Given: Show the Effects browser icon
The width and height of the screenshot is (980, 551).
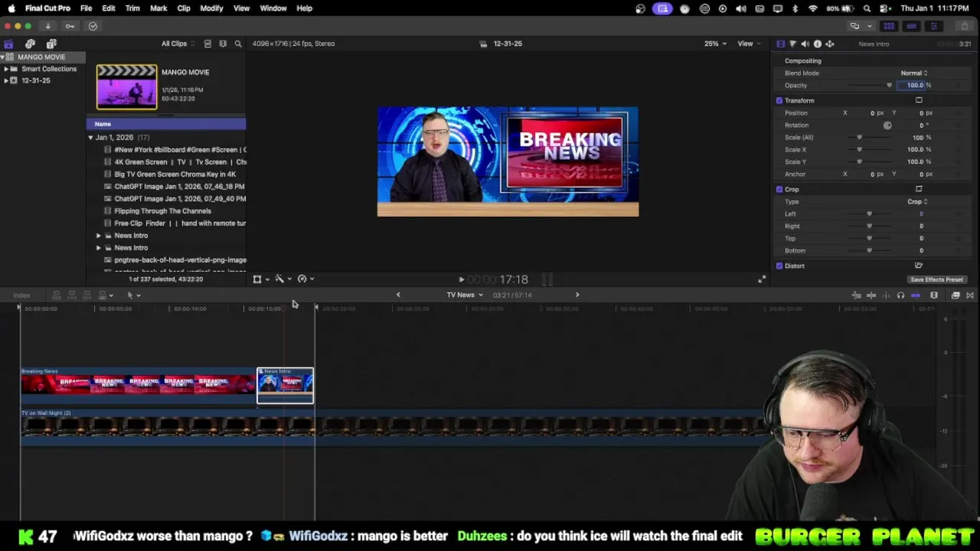Looking at the screenshot, I should pos(955,295).
